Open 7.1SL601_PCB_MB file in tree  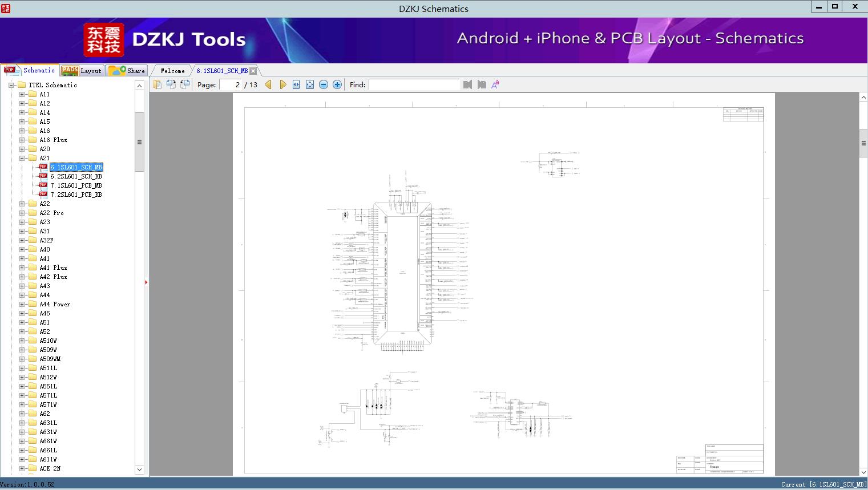76,185
